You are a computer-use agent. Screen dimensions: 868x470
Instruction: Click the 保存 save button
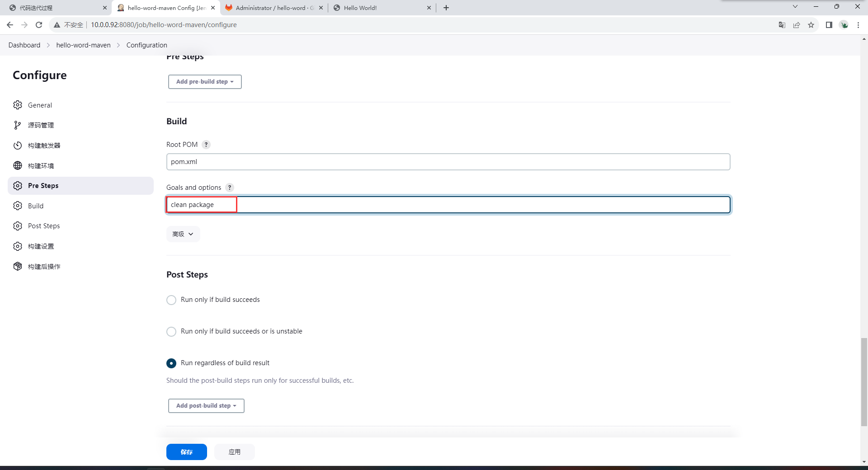pos(187,452)
